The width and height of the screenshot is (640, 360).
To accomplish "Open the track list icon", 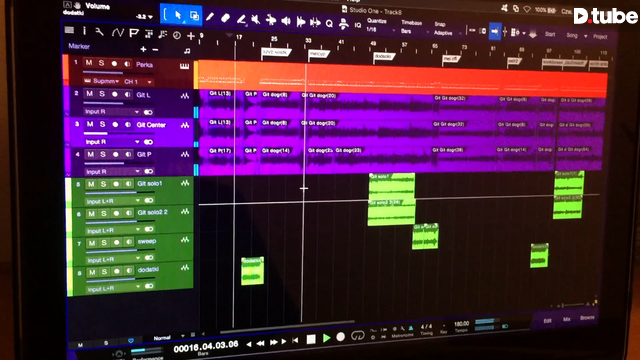I will point(69,30).
